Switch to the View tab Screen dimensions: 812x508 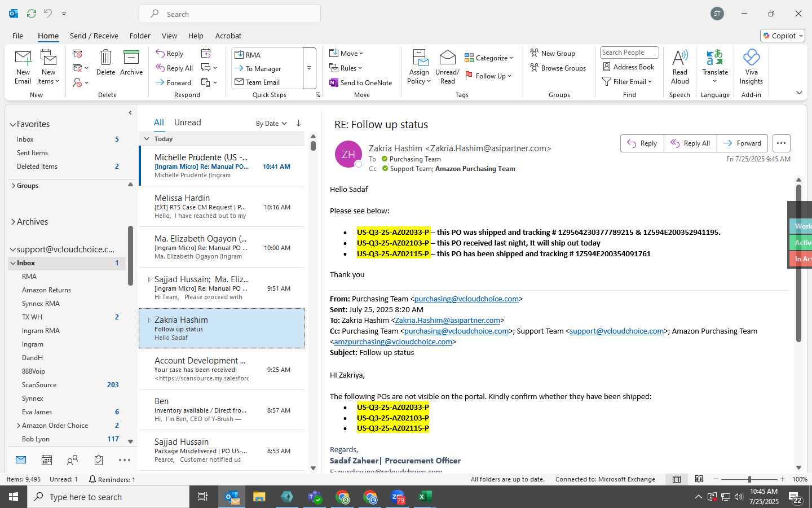169,36
